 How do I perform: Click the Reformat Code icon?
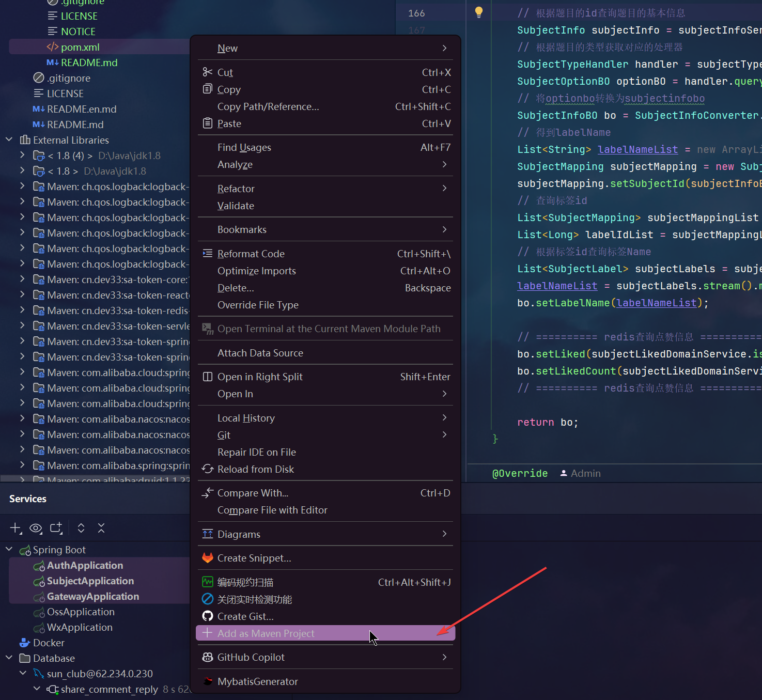coord(207,253)
